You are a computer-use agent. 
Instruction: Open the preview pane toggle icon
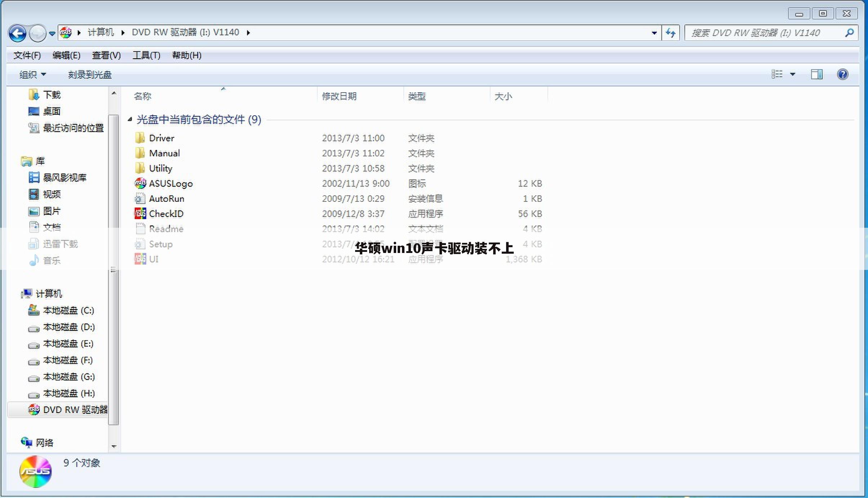816,74
